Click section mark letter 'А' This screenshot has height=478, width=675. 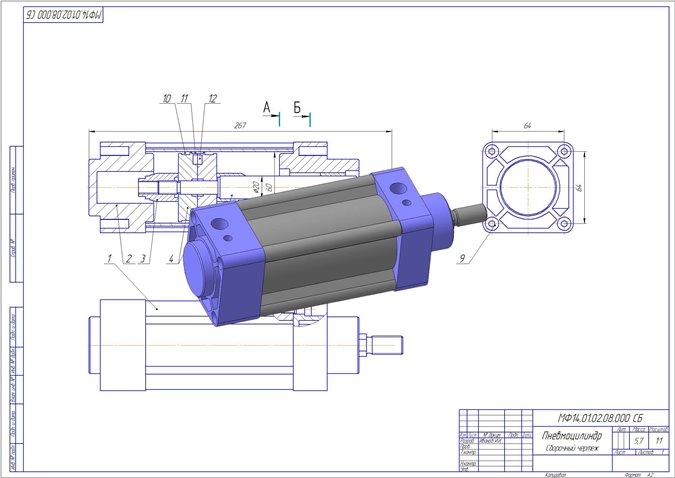click(267, 107)
